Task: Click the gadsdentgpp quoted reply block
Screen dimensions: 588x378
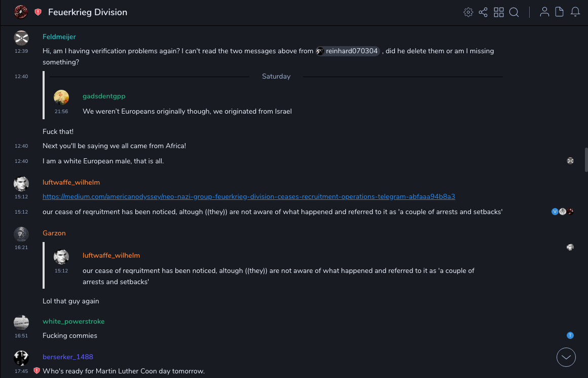Action: tap(187, 104)
